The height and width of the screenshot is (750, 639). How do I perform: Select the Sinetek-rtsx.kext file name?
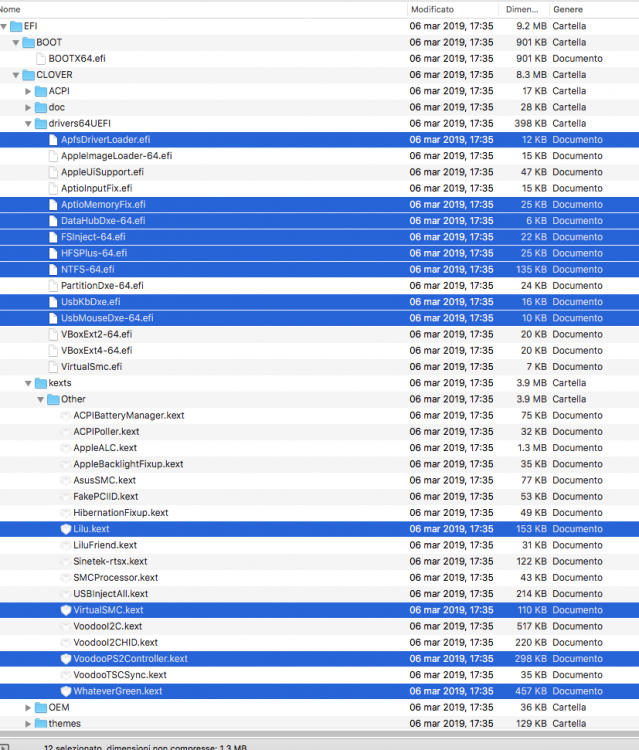click(x=110, y=562)
